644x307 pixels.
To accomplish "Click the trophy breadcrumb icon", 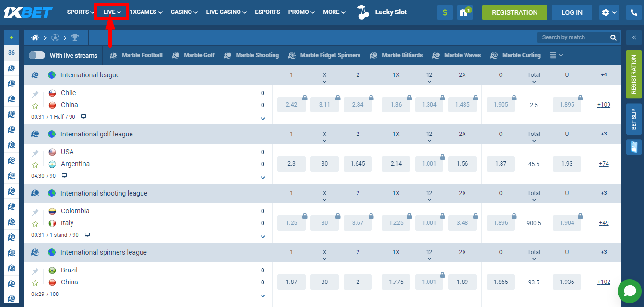I will coord(75,37).
